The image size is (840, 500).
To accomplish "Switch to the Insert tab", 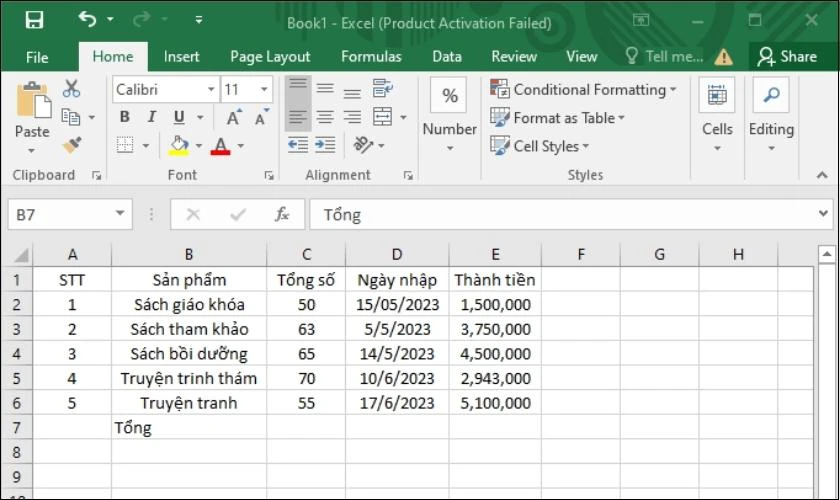I will [x=182, y=57].
